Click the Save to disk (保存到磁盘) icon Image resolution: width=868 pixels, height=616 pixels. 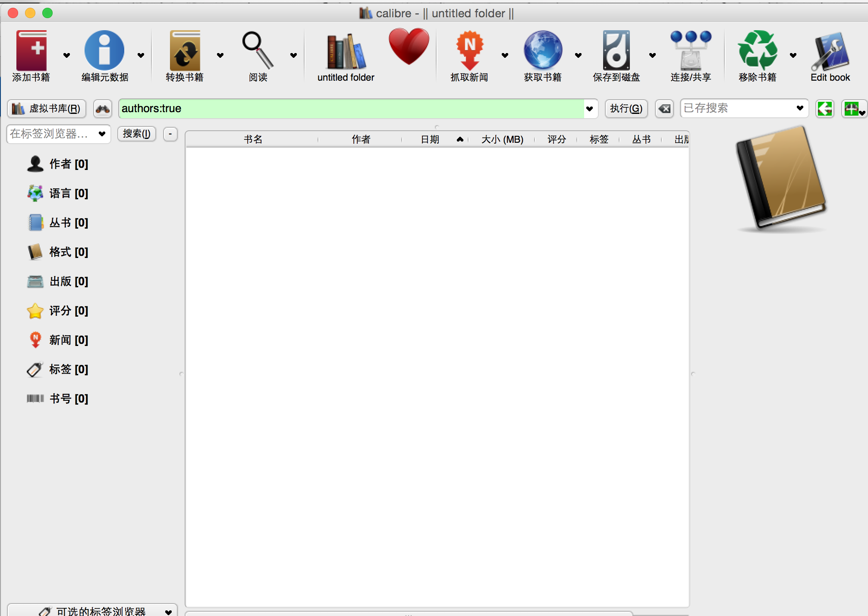point(616,51)
